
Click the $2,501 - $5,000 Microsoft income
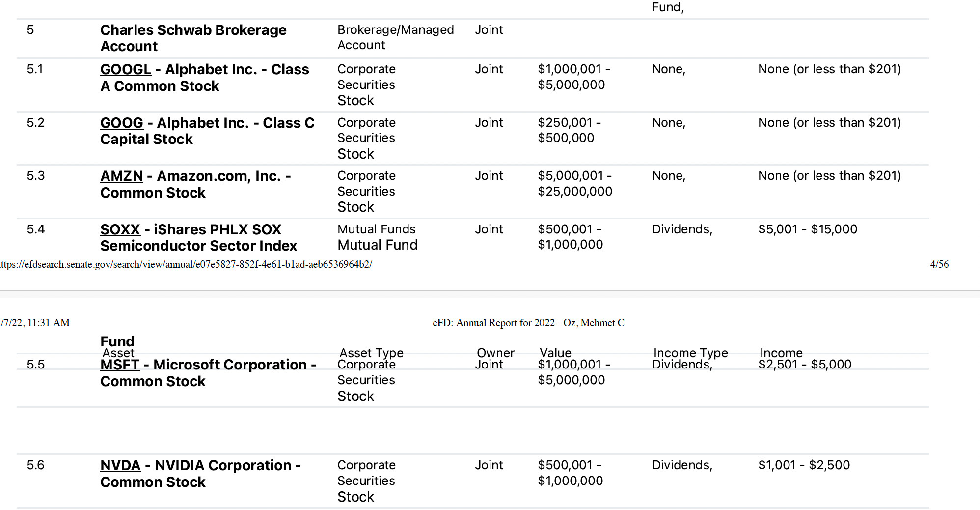coord(805,365)
